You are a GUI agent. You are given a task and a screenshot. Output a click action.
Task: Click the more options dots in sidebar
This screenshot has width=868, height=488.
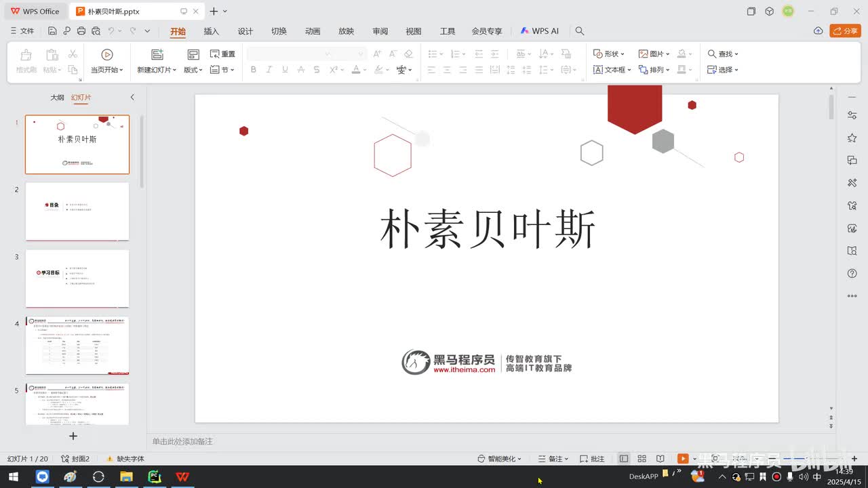point(852,296)
